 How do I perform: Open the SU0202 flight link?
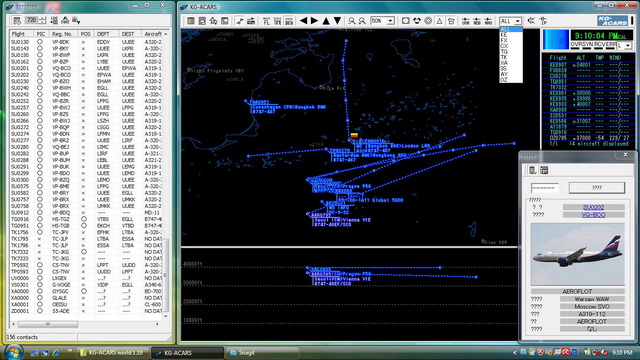(593, 207)
